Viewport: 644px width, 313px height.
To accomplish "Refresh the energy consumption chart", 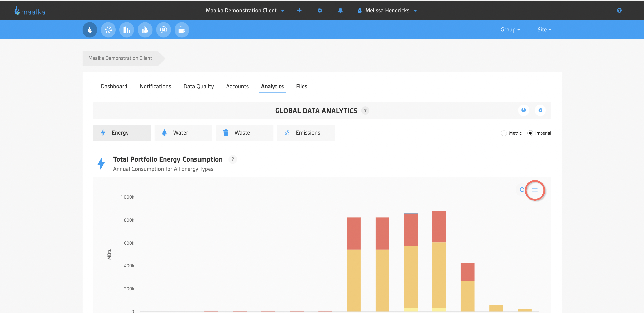I will tap(522, 190).
